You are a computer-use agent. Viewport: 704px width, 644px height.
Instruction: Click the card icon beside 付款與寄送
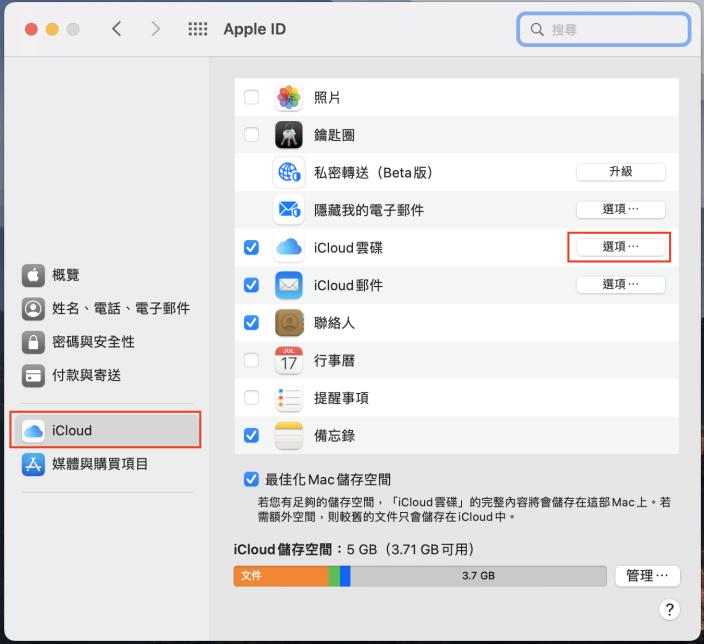(33, 375)
